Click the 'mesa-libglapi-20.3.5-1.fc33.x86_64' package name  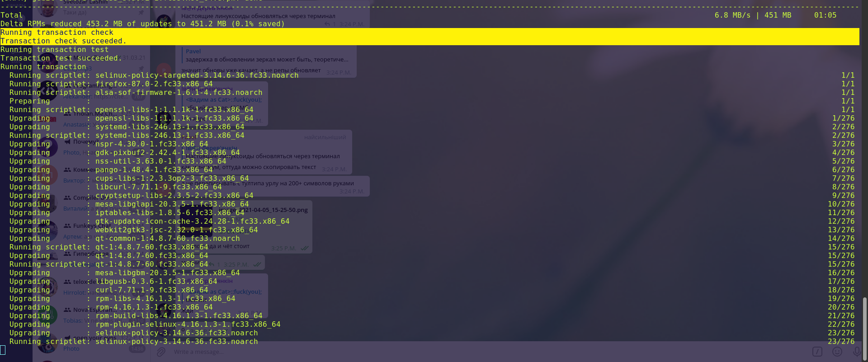pos(172,204)
